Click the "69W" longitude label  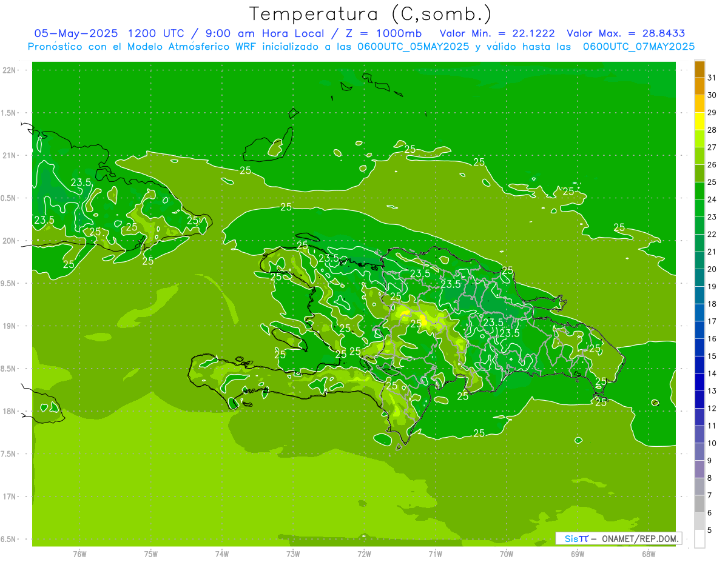(x=578, y=554)
